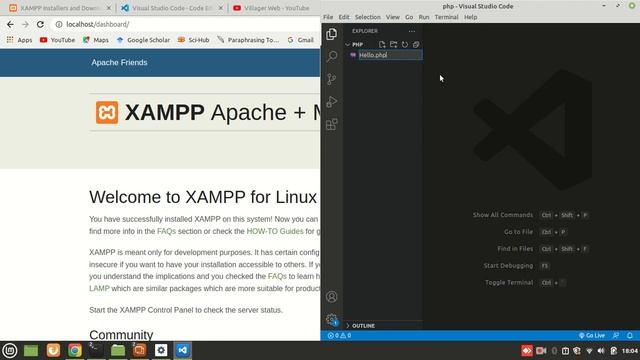The width and height of the screenshot is (640, 360).
Task: Open the terminal from the taskbar
Action: click(x=96, y=350)
